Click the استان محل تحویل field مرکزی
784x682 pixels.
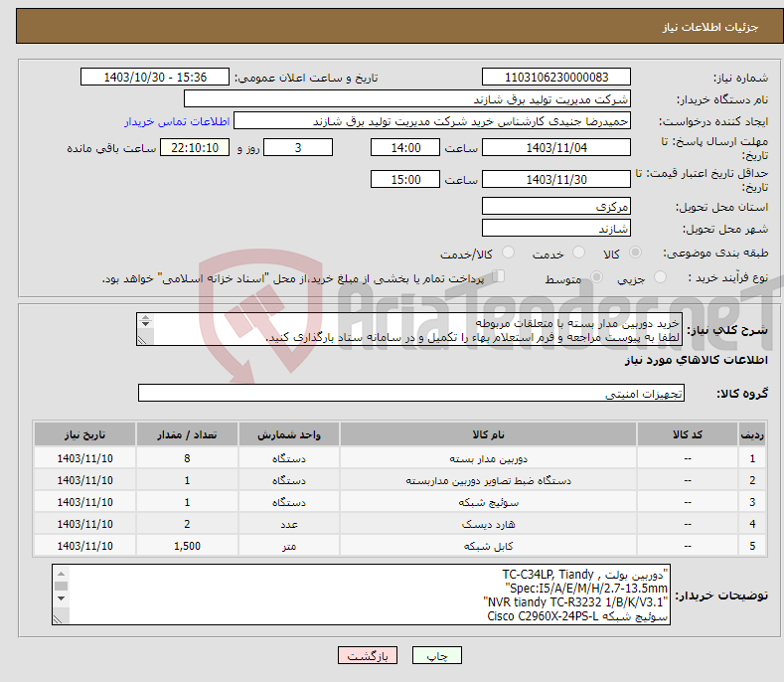point(556,206)
